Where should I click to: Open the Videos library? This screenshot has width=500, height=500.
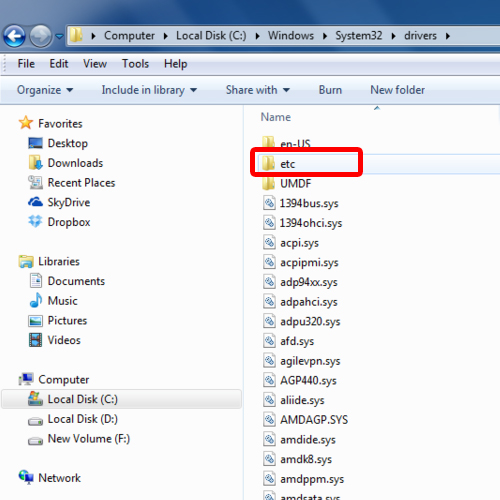tap(64, 340)
